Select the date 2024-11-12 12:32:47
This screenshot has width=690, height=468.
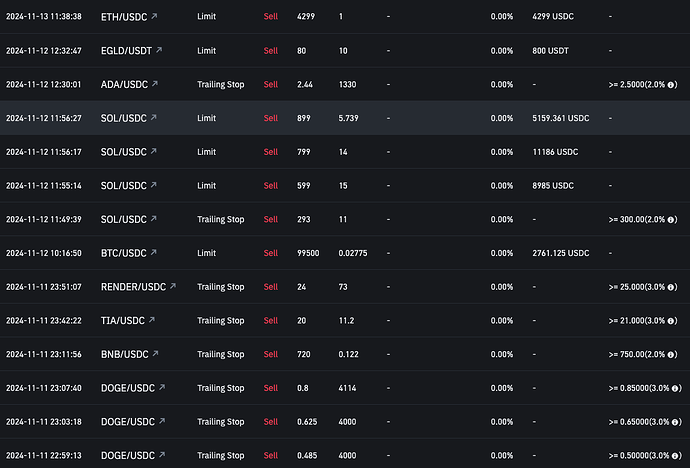[x=44, y=51]
